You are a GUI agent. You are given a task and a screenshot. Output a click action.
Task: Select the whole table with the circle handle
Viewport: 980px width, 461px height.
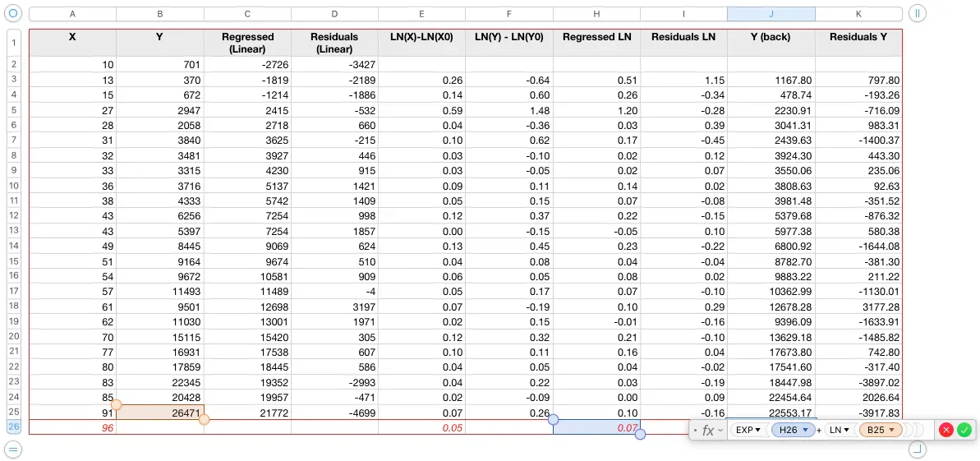(13, 13)
